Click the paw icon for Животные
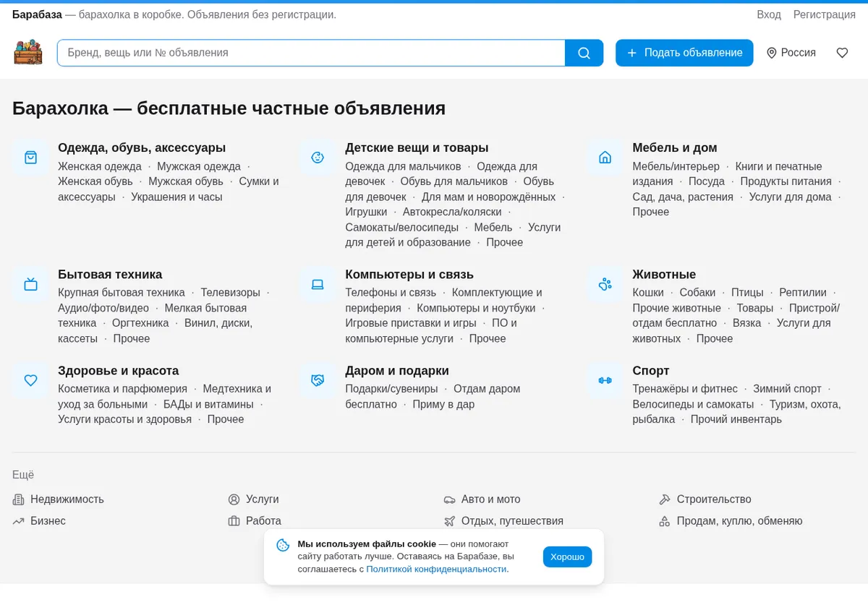The image size is (868, 610). click(x=605, y=284)
